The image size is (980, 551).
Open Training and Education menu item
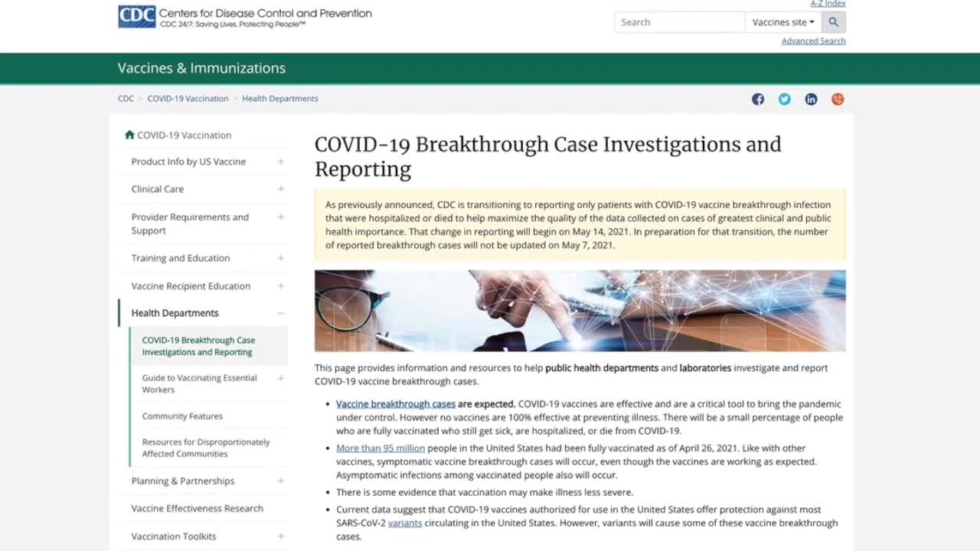point(180,258)
